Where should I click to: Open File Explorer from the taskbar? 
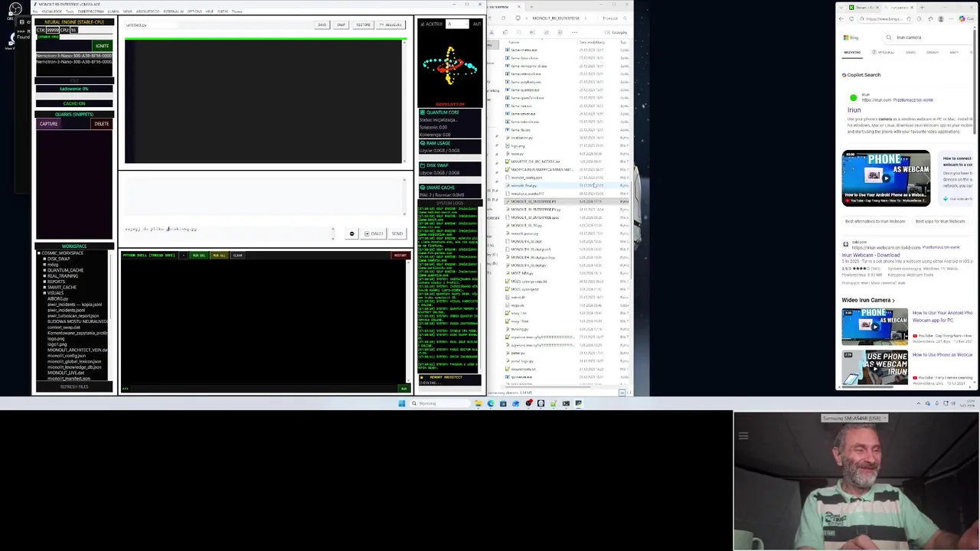478,403
